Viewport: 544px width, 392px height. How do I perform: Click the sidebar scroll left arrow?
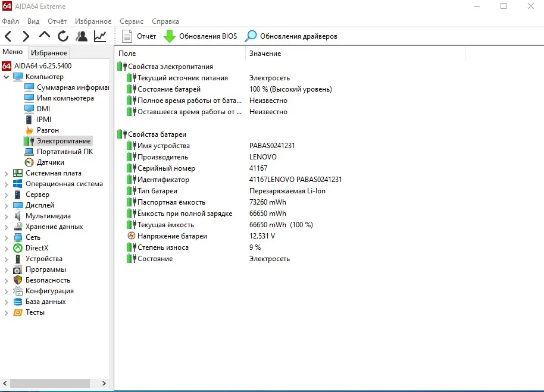click(5, 383)
